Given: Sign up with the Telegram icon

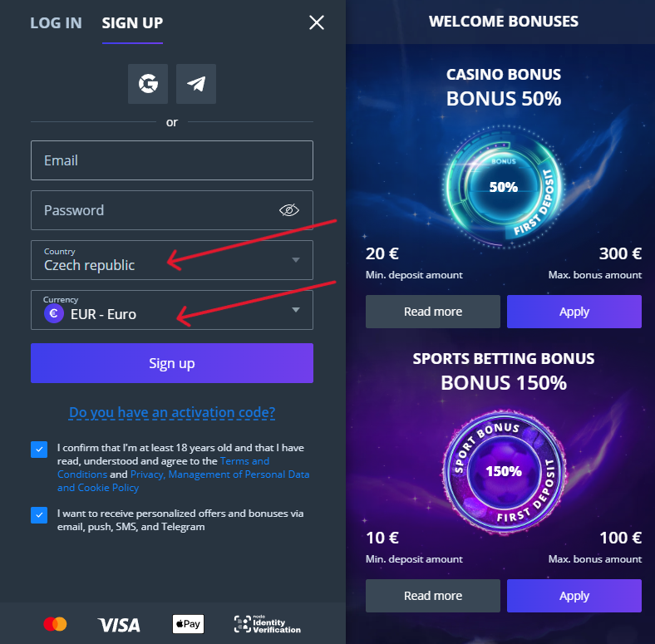Looking at the screenshot, I should pos(196,84).
